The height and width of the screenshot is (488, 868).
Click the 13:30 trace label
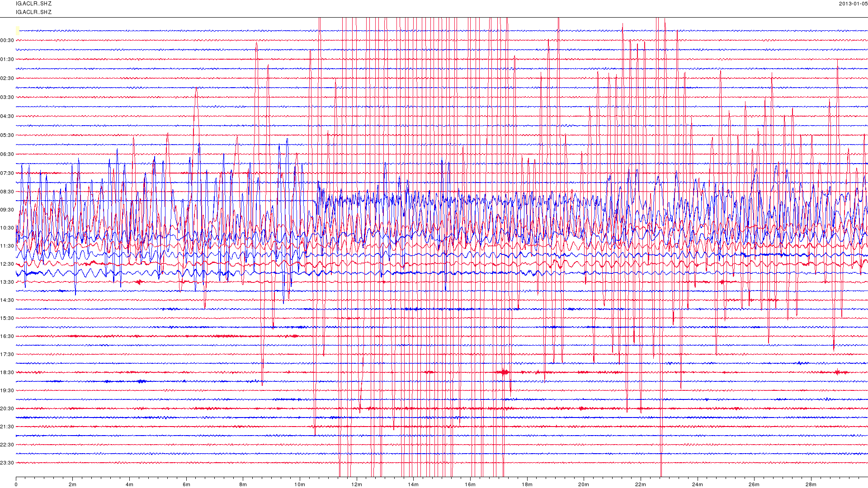tap(7, 282)
